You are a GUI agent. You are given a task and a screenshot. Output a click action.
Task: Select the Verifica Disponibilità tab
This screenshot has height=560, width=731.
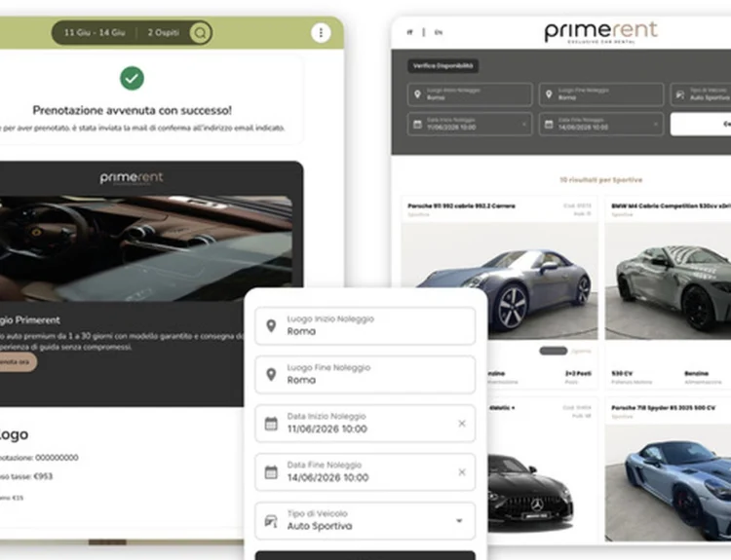click(442, 65)
